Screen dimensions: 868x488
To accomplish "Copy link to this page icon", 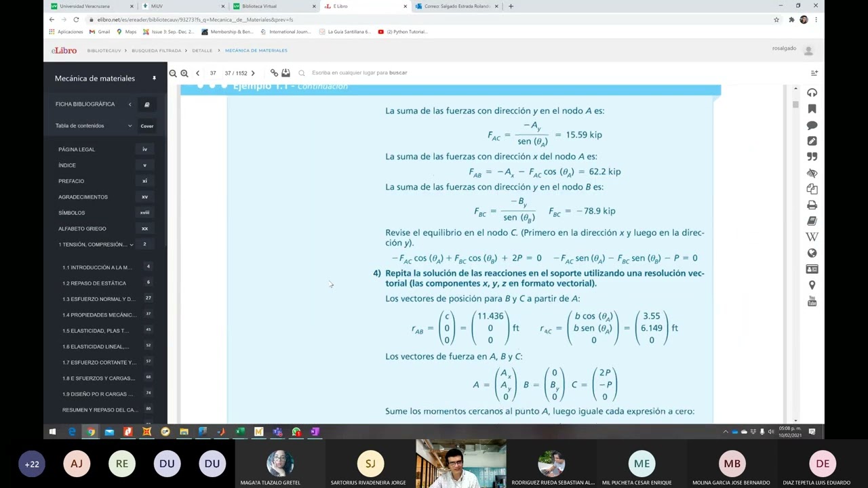I will coord(274,73).
